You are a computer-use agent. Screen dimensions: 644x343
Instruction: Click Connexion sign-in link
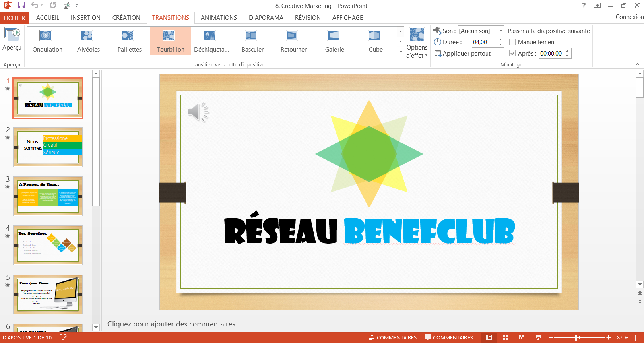point(629,17)
